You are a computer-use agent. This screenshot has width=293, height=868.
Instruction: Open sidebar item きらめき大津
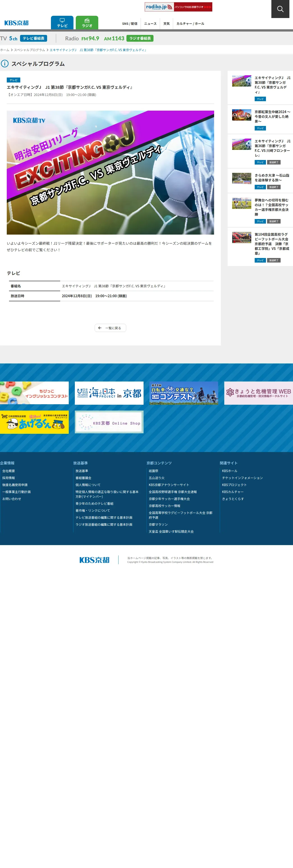[260, 181]
